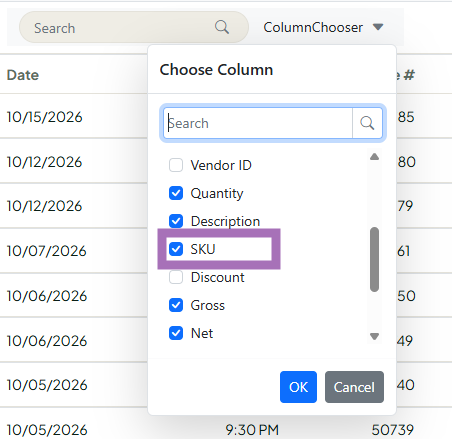Uncheck the Description column checkbox

coord(176,221)
